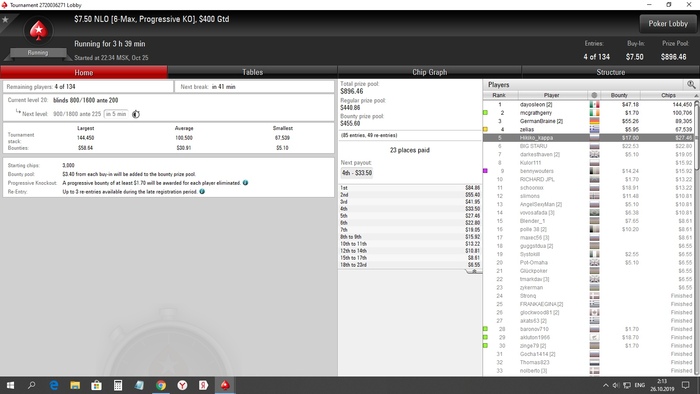Expand the payout list arrow at bottom
This screenshot has height=394, width=700.
coord(474,271)
